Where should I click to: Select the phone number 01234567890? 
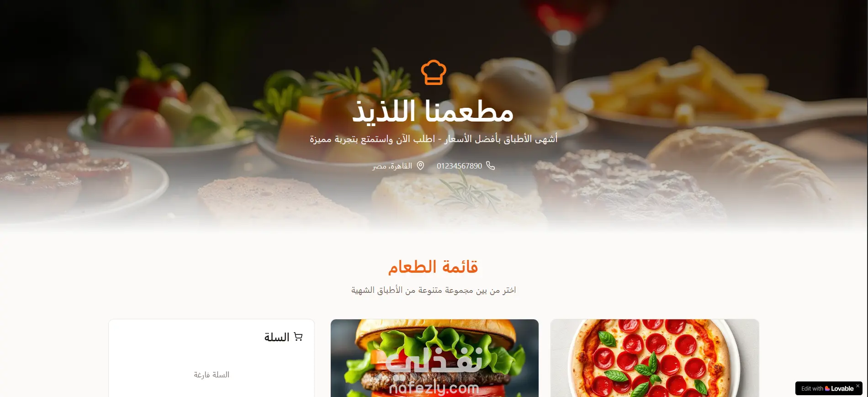coord(459,166)
